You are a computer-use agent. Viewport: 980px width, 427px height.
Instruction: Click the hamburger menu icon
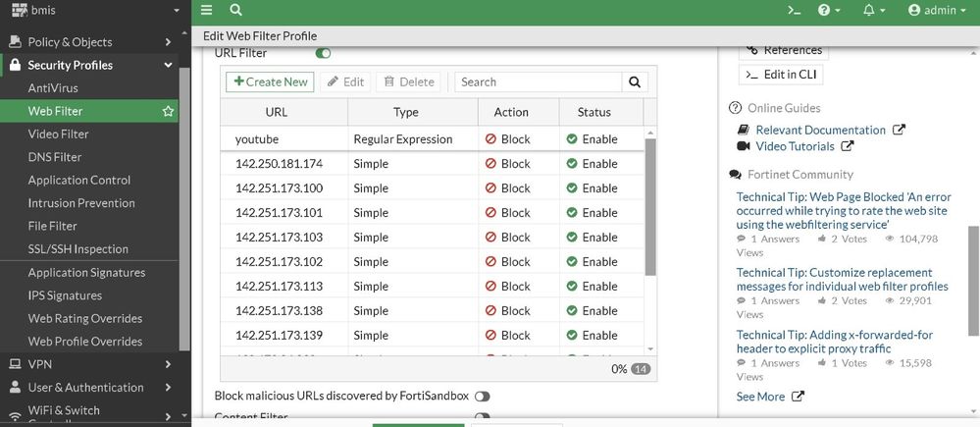[x=206, y=10]
